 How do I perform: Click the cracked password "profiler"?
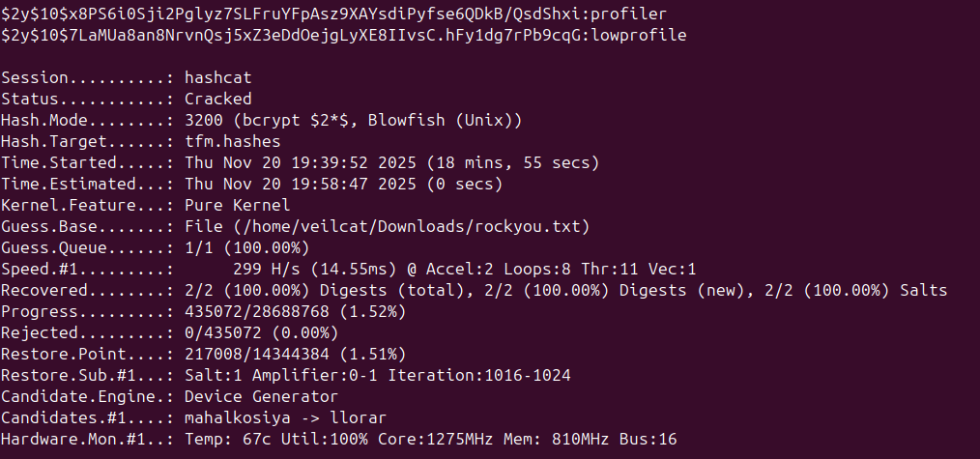[635, 14]
